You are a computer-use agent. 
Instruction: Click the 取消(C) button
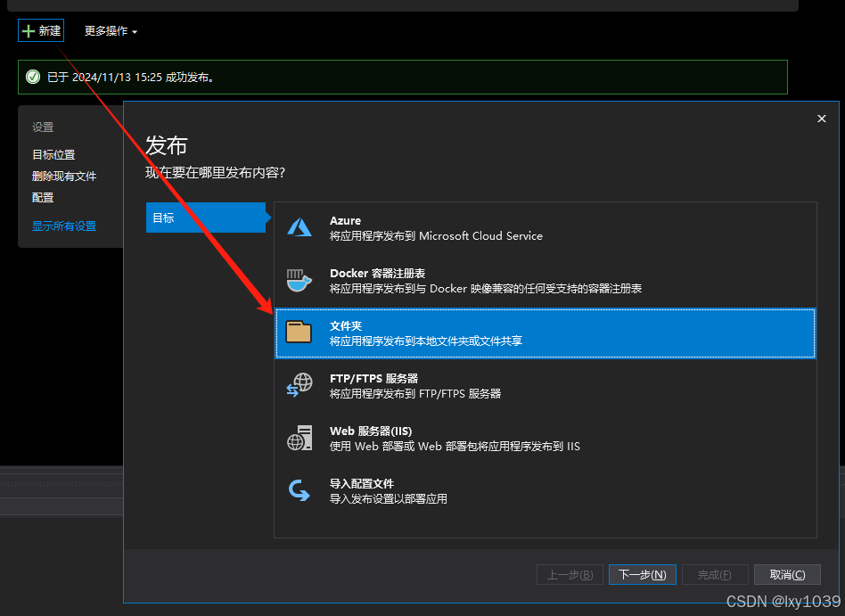[x=787, y=574]
